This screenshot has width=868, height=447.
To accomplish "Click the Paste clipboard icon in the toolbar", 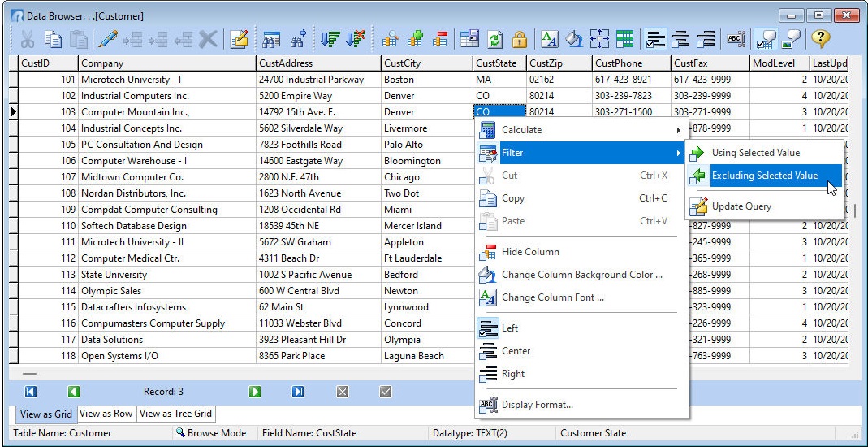I will click(79, 39).
